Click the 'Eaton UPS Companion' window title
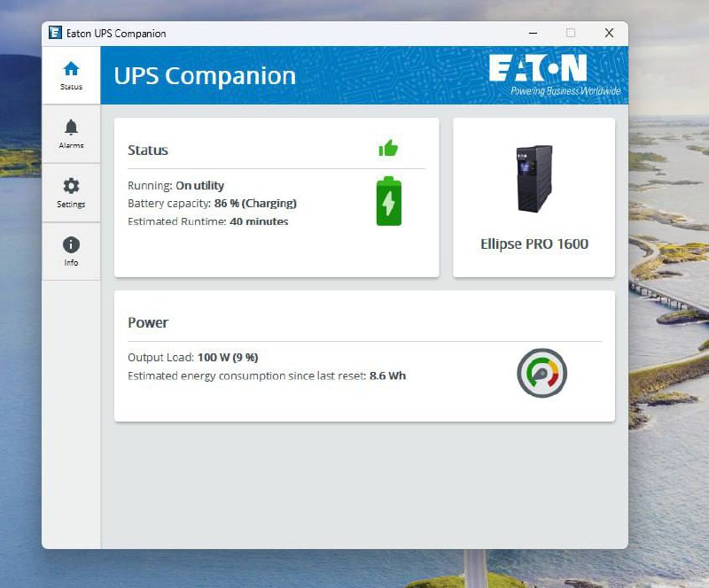Image resolution: width=709 pixels, height=588 pixels. pos(116,34)
